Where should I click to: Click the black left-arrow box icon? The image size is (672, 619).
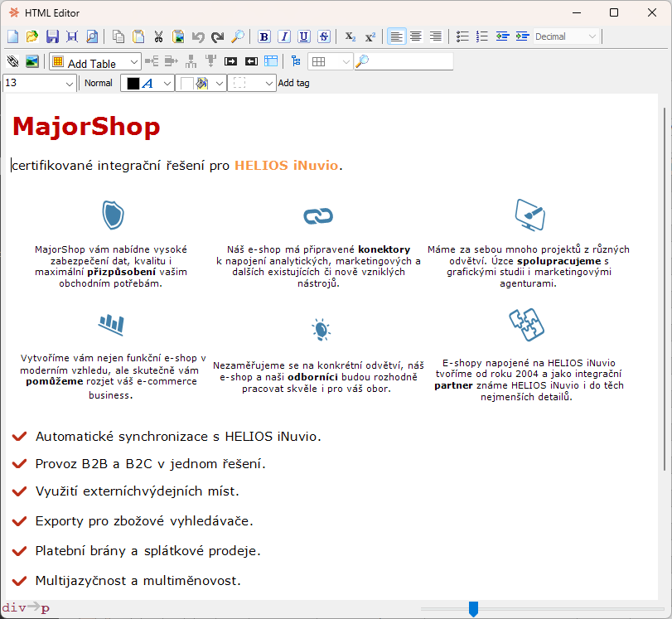(x=251, y=61)
